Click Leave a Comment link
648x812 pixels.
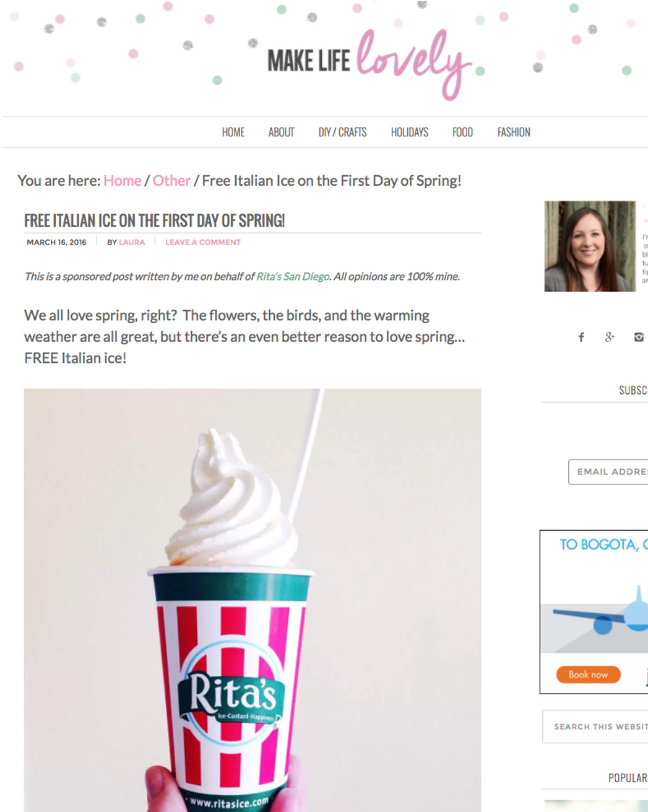click(203, 242)
